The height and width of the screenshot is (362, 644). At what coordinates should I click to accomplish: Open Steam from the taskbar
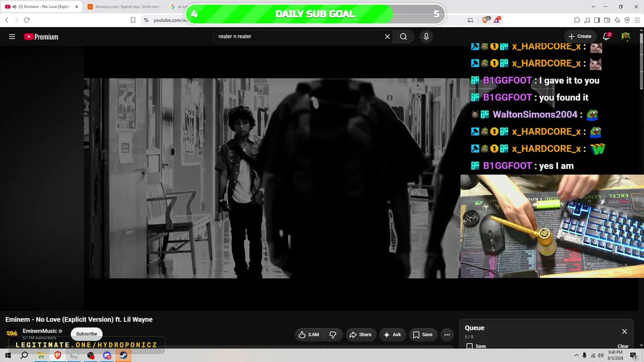click(123, 355)
